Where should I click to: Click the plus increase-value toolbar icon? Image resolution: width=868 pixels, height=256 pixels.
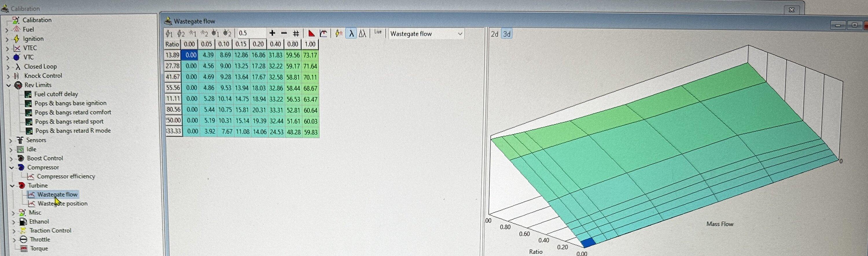pos(272,33)
